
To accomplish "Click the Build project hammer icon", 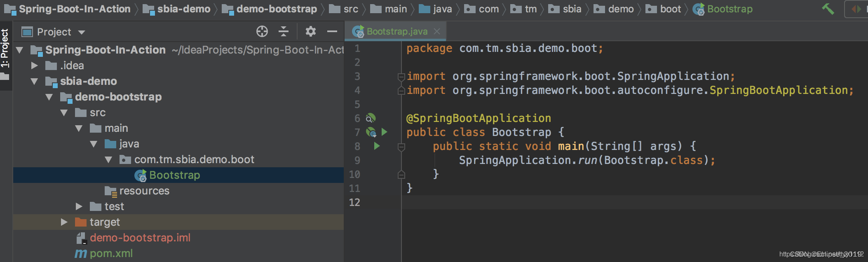I will pos(828,9).
